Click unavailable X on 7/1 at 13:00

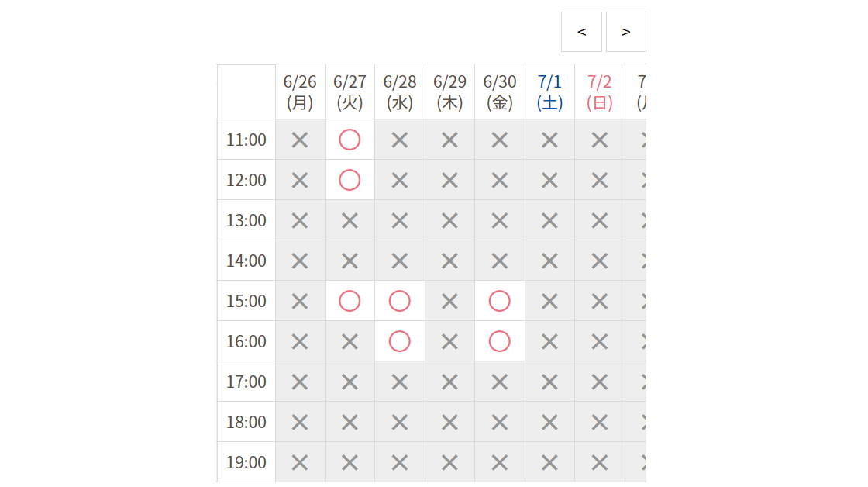click(x=549, y=220)
